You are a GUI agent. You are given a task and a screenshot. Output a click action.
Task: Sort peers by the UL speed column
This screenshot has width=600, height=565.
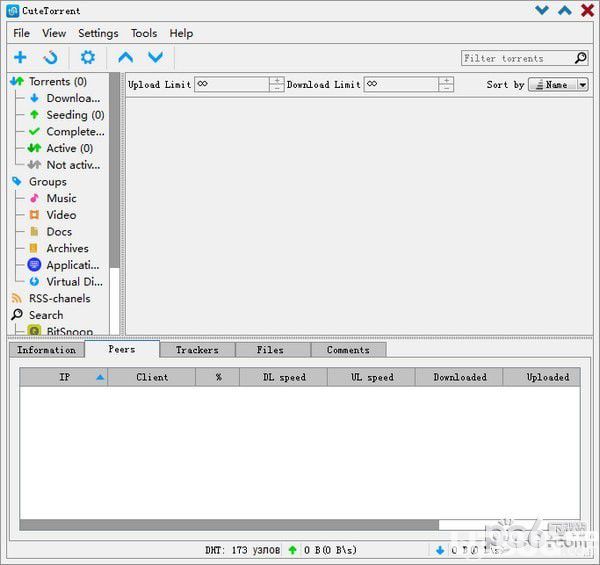372,377
